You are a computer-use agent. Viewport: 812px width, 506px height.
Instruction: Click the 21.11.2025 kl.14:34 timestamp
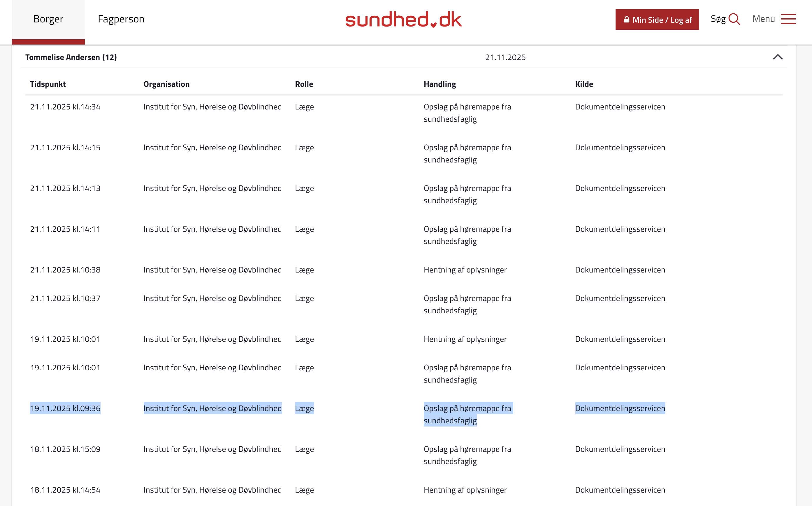click(x=65, y=107)
